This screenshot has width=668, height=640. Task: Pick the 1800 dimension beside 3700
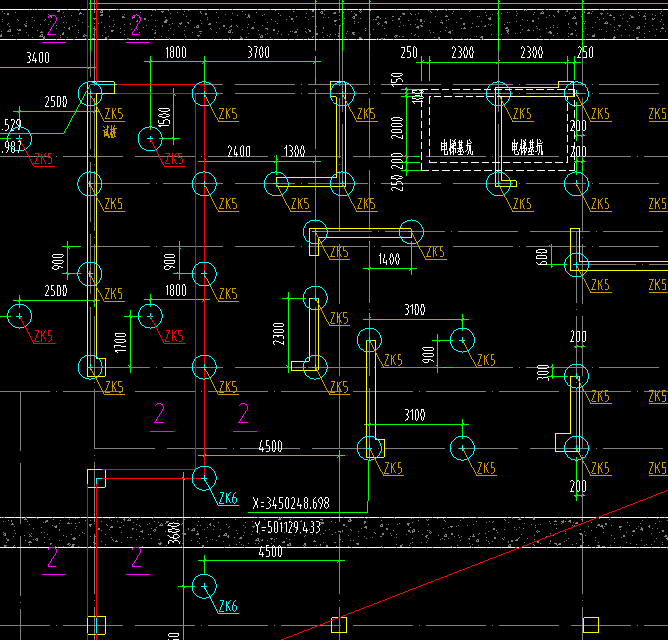(x=176, y=52)
